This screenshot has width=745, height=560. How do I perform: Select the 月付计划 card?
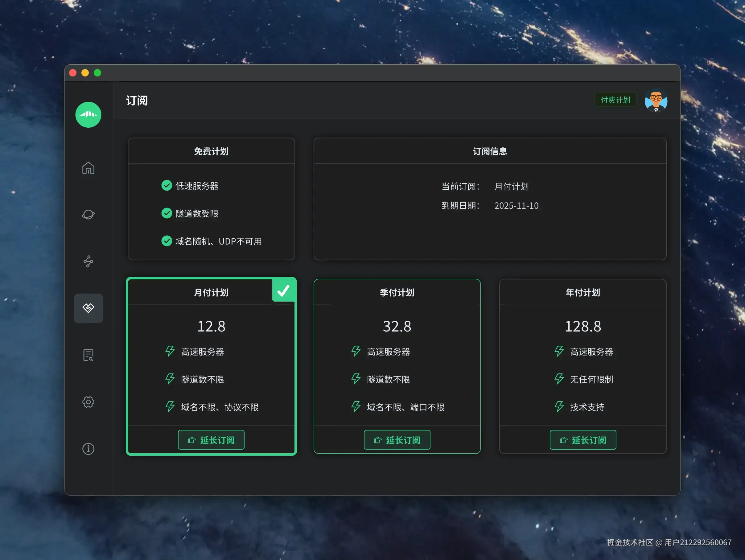pos(211,326)
